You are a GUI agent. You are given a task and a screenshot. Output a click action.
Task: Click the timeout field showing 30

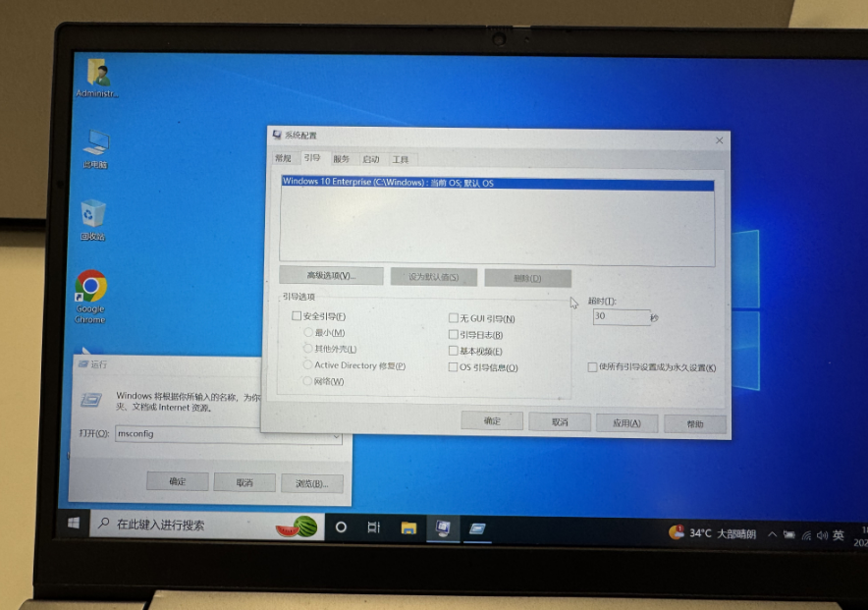click(622, 316)
